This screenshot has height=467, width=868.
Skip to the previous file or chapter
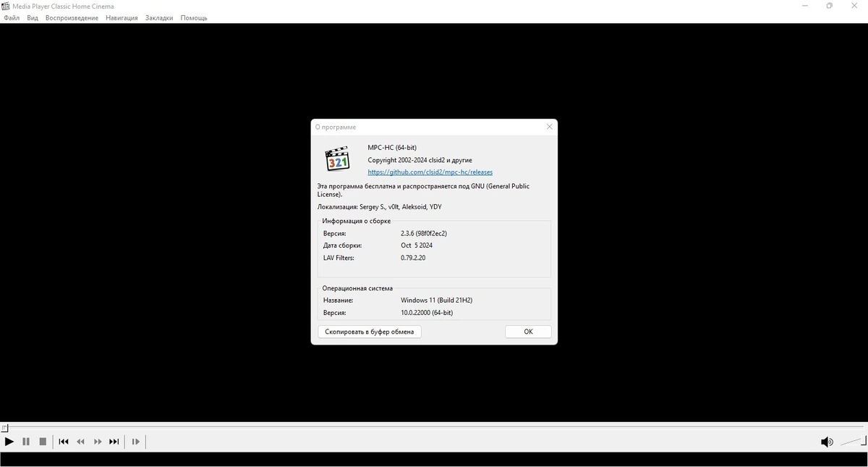pyautogui.click(x=64, y=442)
